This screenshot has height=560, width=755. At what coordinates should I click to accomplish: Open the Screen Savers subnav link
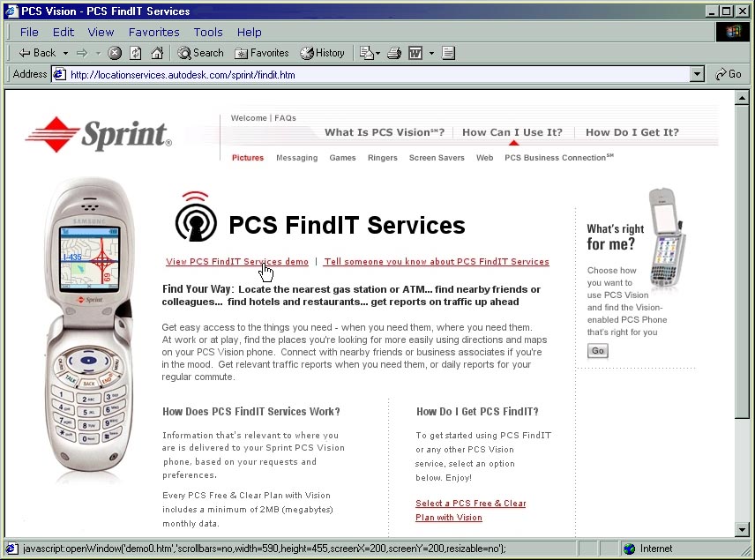coord(437,158)
